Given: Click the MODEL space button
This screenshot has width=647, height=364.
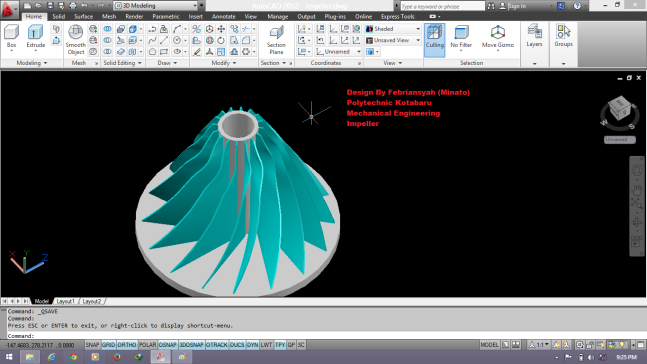Looking at the screenshot, I should (489, 345).
